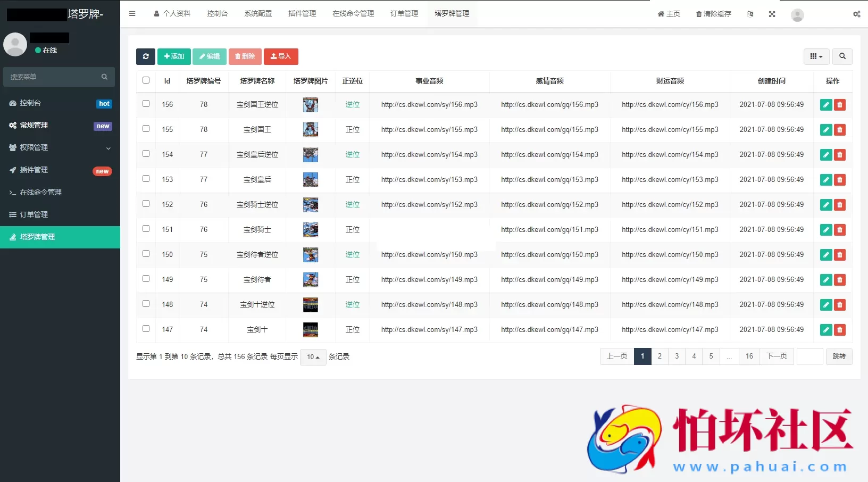Delete record 147 with its red trash icon
Screen dimensions: 868x482
click(x=840, y=330)
